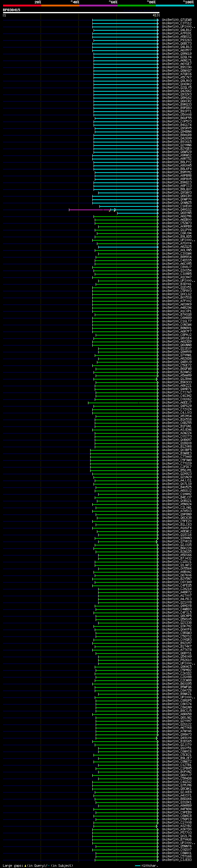Screen dimensions: 197x868
Task: Click the cyan alignment bar of UniRef100_Q71EW8
Action: point(125,20)
